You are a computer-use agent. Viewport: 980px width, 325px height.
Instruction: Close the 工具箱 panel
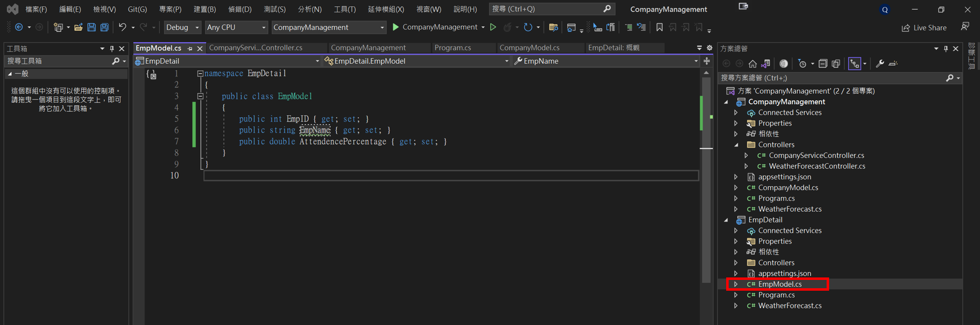click(x=122, y=49)
